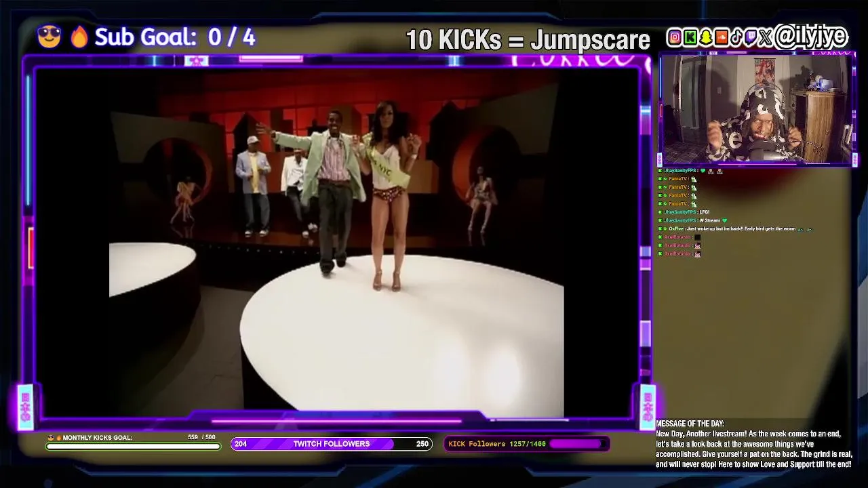Click the green heart in the W Stream message
This screenshot has height=488, width=868.
click(x=724, y=220)
